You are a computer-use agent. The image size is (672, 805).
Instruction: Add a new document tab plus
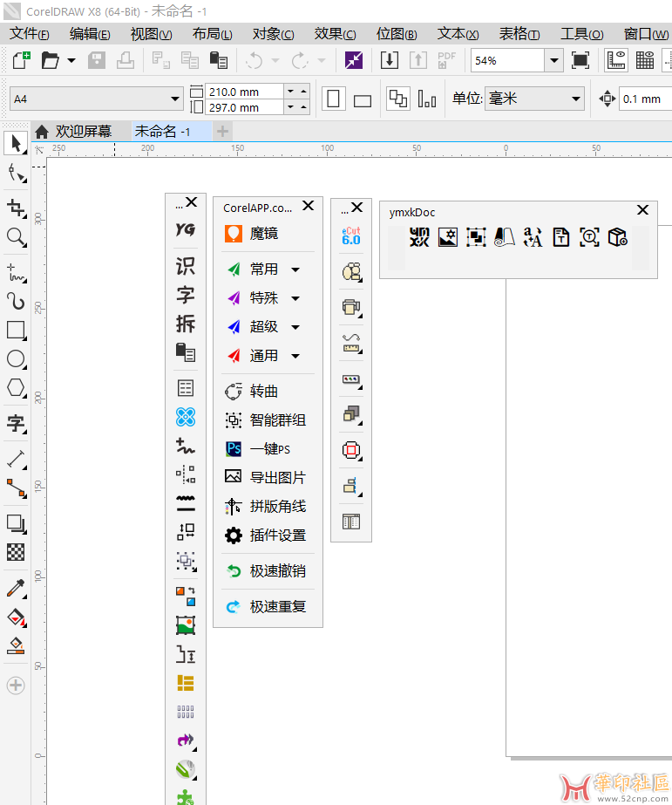[x=222, y=132]
